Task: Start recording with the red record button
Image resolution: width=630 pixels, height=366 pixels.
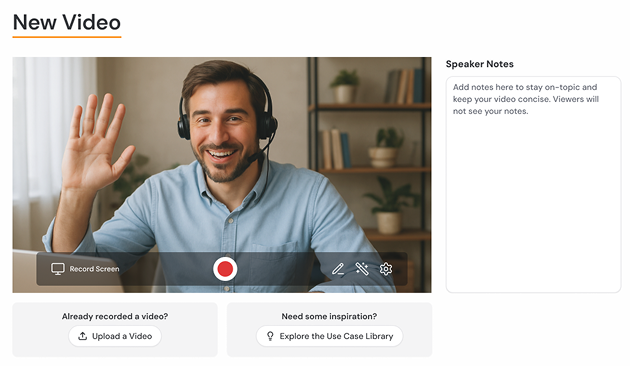Action: point(225,269)
